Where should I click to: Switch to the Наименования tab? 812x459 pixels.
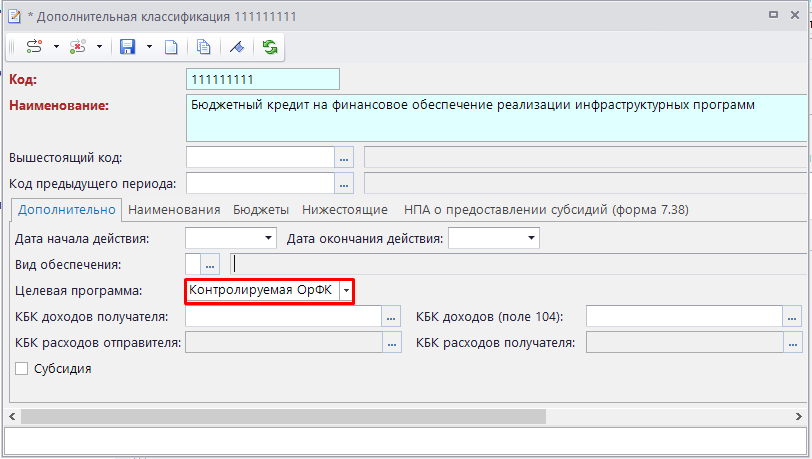(174, 210)
